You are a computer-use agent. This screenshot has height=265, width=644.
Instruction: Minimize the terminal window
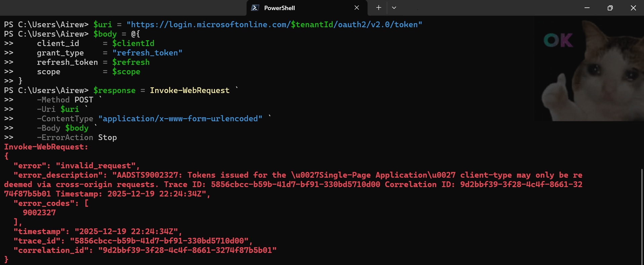pyautogui.click(x=587, y=8)
